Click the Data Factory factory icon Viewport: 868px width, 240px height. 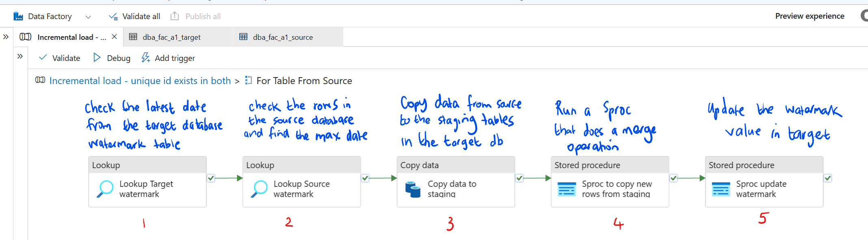pyautogui.click(x=18, y=16)
